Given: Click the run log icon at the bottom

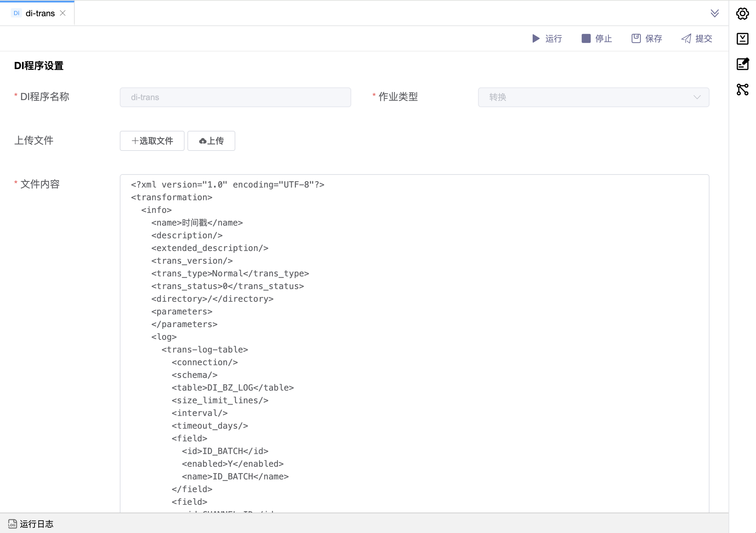Looking at the screenshot, I should tap(12, 524).
